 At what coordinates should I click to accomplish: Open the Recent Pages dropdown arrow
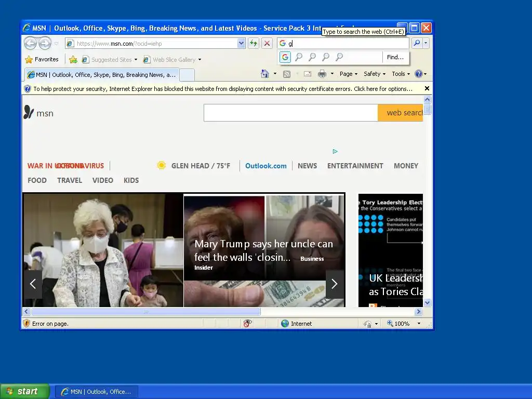point(57,44)
